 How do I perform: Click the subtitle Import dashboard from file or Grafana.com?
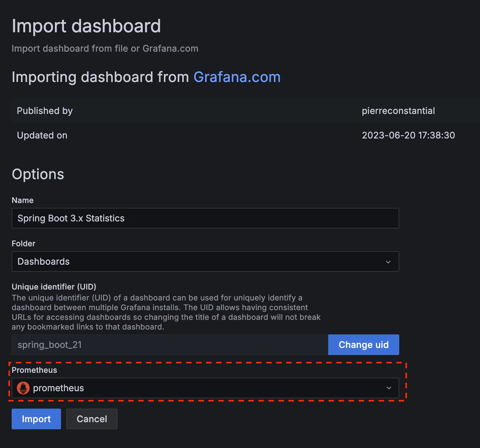tap(105, 48)
